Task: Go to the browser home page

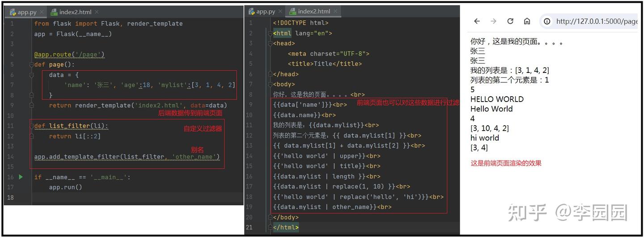Action: tap(527, 21)
